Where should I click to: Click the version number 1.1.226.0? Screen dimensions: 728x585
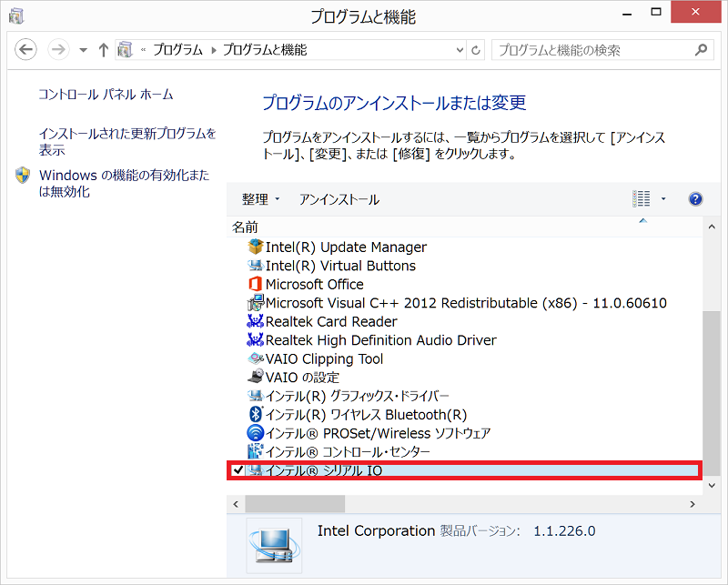[x=564, y=530]
